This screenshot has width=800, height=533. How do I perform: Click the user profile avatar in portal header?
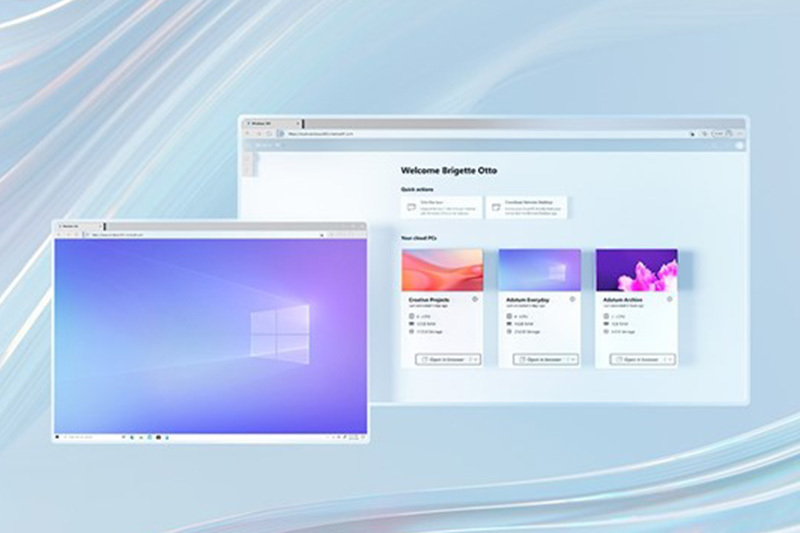pyautogui.click(x=739, y=145)
